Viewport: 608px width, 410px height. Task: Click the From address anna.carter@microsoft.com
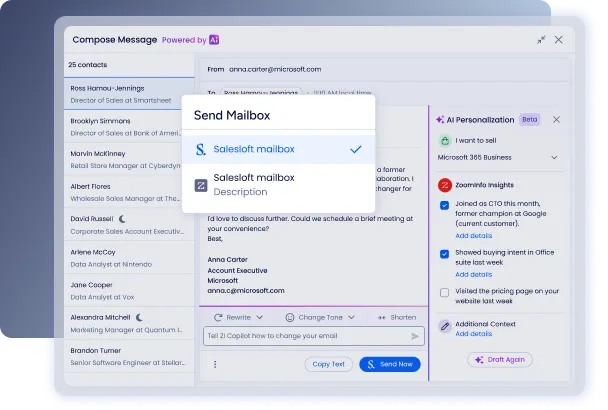click(x=275, y=69)
